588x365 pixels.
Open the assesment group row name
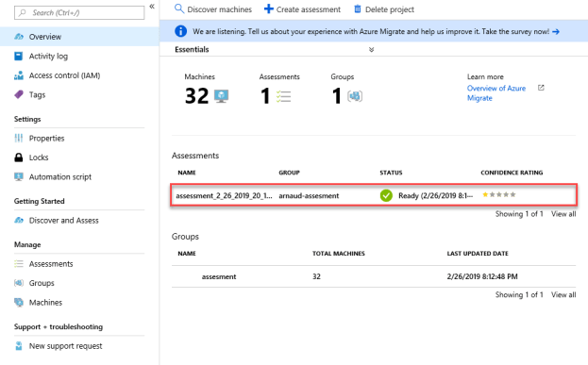(219, 277)
